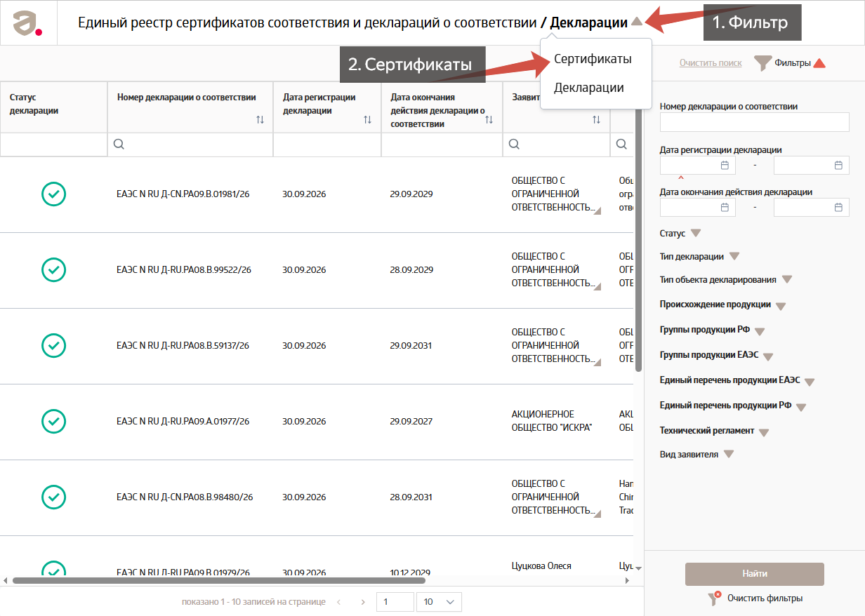Screen dimensions: 865x616
Task: Click search magnifier under Номер декларации column
Action: click(119, 144)
